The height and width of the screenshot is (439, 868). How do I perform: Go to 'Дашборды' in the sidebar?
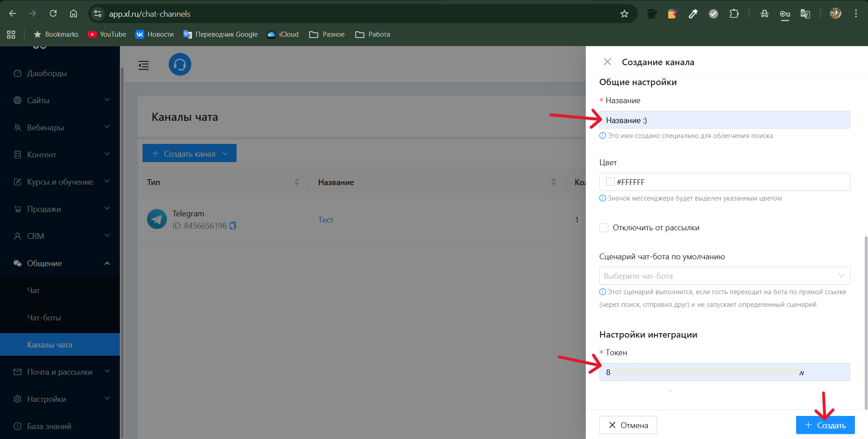[47, 73]
